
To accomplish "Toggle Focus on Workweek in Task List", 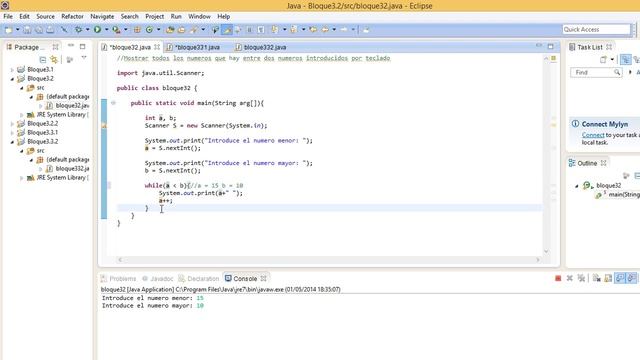I will (x=625, y=60).
